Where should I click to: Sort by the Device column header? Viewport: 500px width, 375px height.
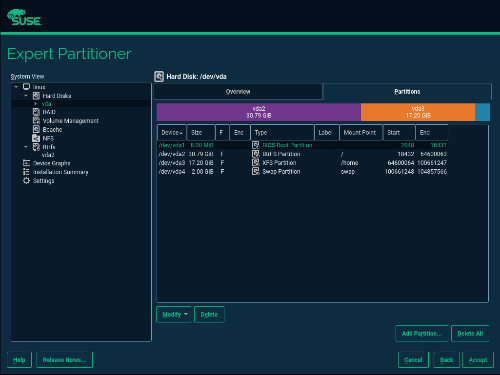tap(172, 132)
